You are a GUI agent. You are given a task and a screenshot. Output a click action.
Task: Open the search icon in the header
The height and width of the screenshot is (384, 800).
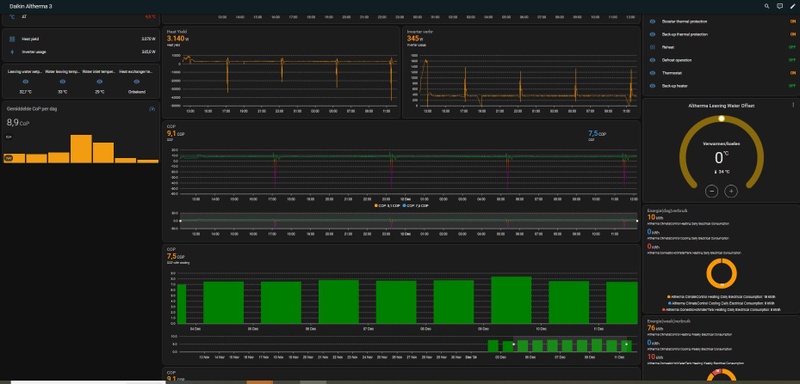[x=766, y=6]
